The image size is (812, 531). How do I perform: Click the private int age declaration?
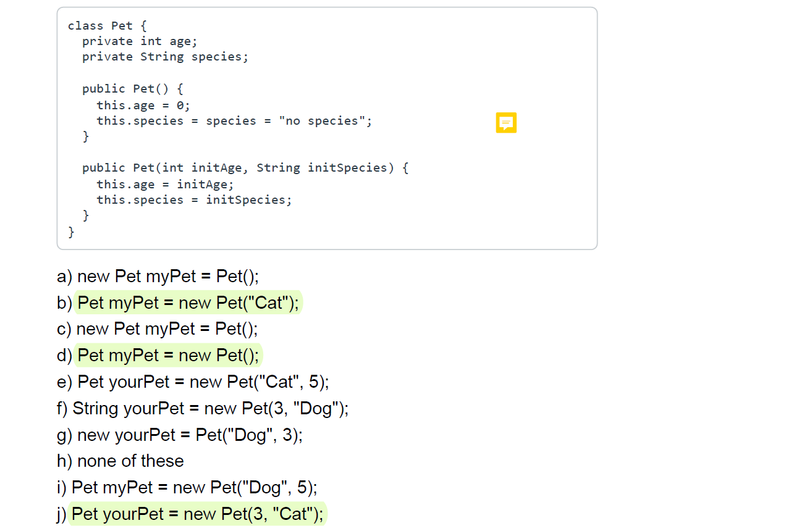[x=139, y=41]
